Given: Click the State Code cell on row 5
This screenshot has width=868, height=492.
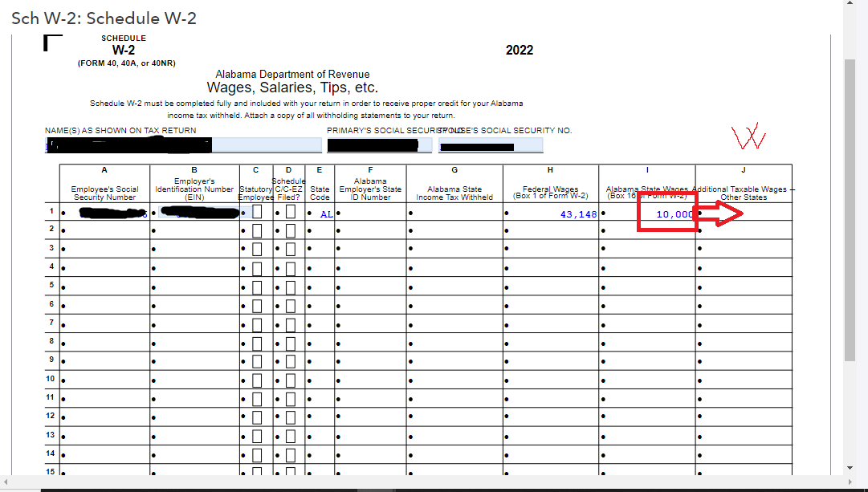Looking at the screenshot, I should 321,286.
